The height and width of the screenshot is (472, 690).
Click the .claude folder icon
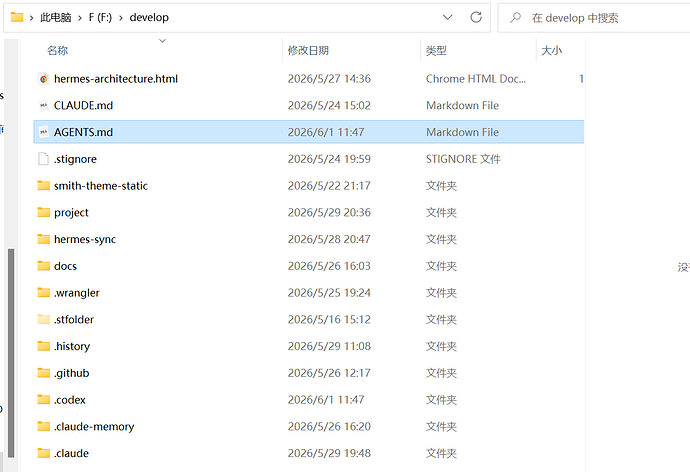[43, 453]
